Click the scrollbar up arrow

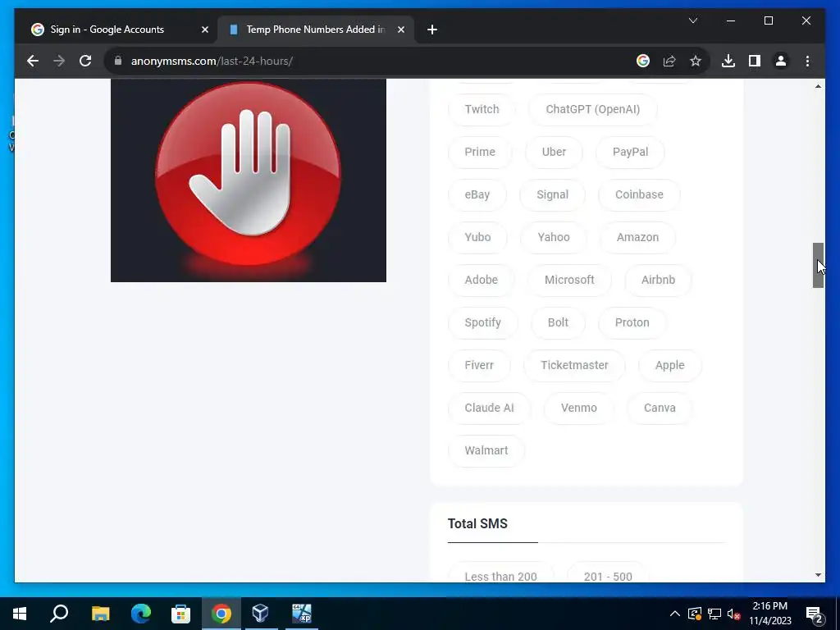[x=818, y=86]
